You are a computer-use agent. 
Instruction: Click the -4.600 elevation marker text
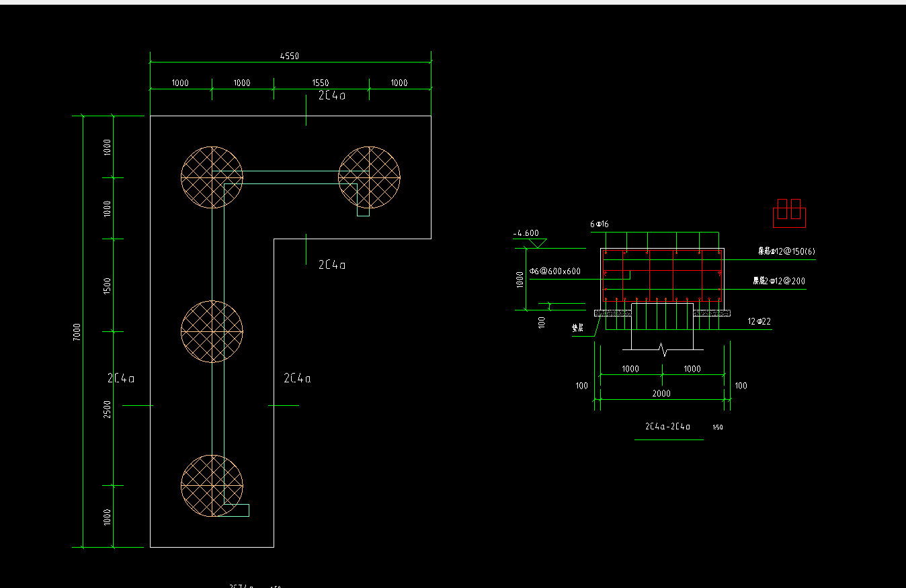pyautogui.click(x=526, y=234)
